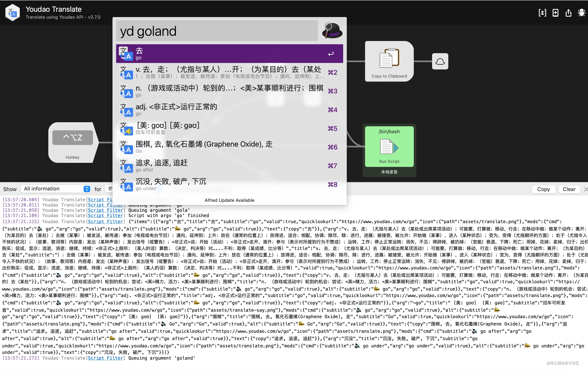588x374 pixels.
Task: Open Script Filter link at 13:57:21.115
Action: click(x=105, y=222)
